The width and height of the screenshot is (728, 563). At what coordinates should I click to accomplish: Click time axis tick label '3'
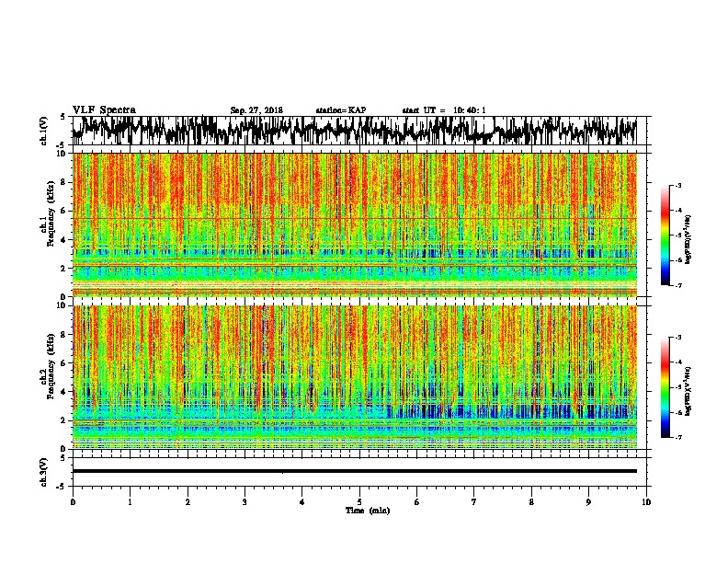click(x=245, y=502)
